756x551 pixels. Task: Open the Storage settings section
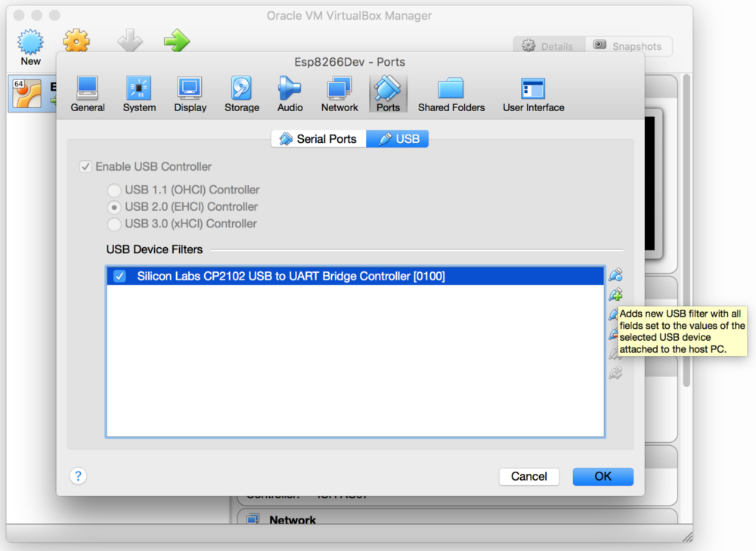(241, 94)
